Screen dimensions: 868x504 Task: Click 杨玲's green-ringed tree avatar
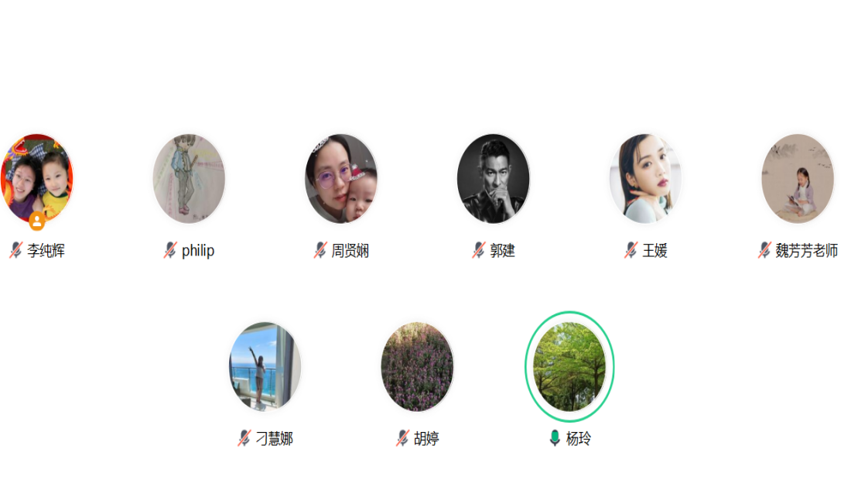tap(569, 367)
